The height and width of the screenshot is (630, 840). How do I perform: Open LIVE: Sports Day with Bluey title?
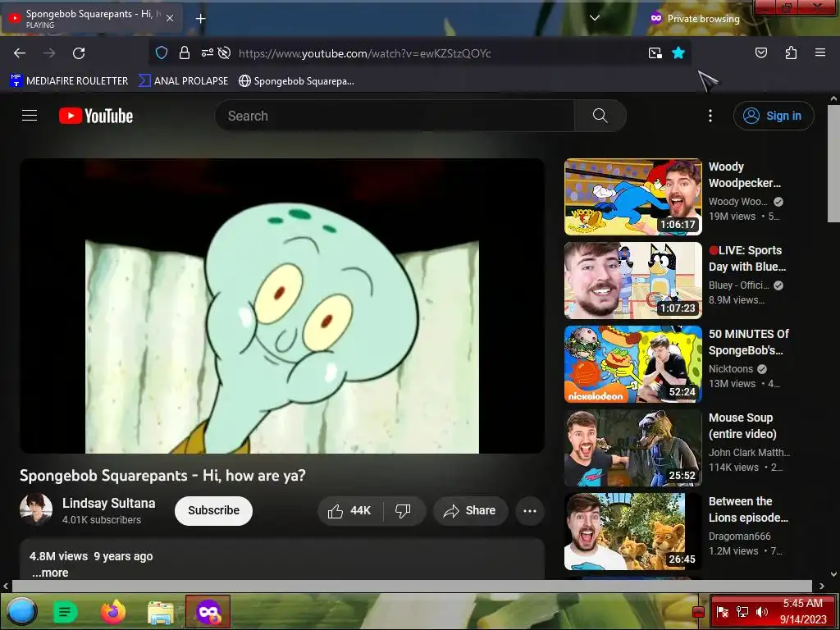(747, 258)
